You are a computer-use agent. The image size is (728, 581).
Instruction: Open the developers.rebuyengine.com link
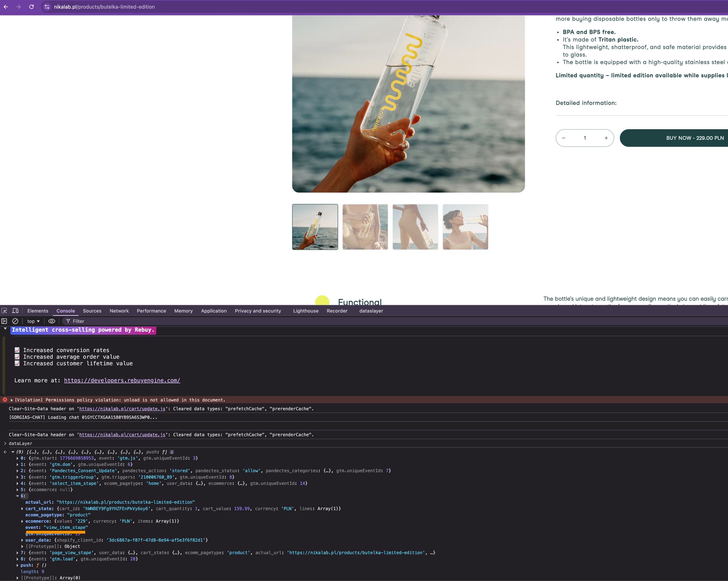point(122,380)
